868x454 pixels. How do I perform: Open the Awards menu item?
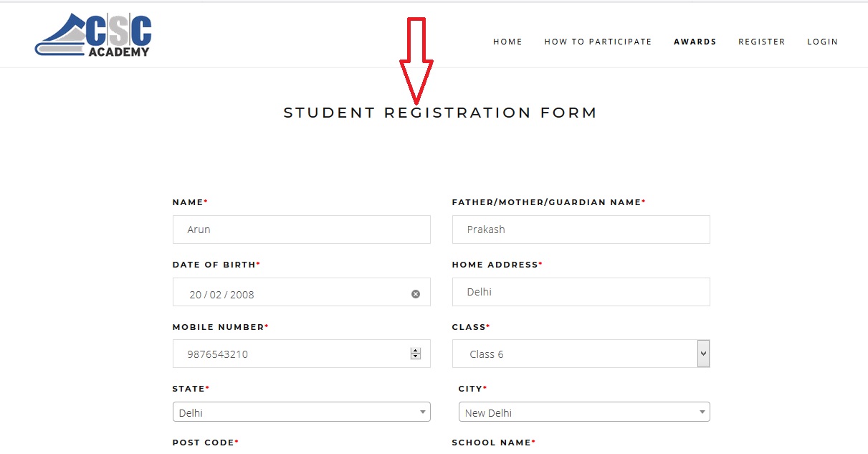(695, 42)
